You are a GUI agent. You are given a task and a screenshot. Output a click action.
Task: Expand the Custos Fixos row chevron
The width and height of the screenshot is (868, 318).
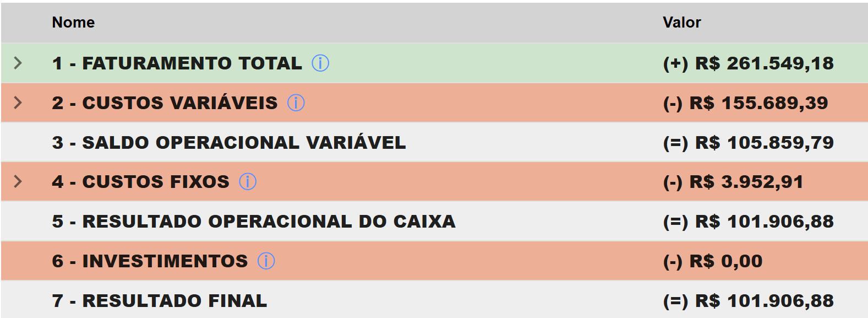tap(18, 182)
